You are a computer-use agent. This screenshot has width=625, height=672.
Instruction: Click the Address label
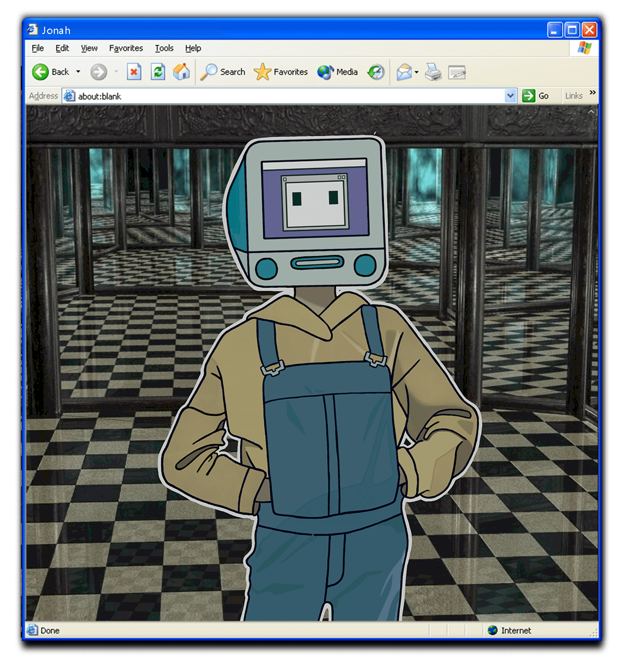43,96
